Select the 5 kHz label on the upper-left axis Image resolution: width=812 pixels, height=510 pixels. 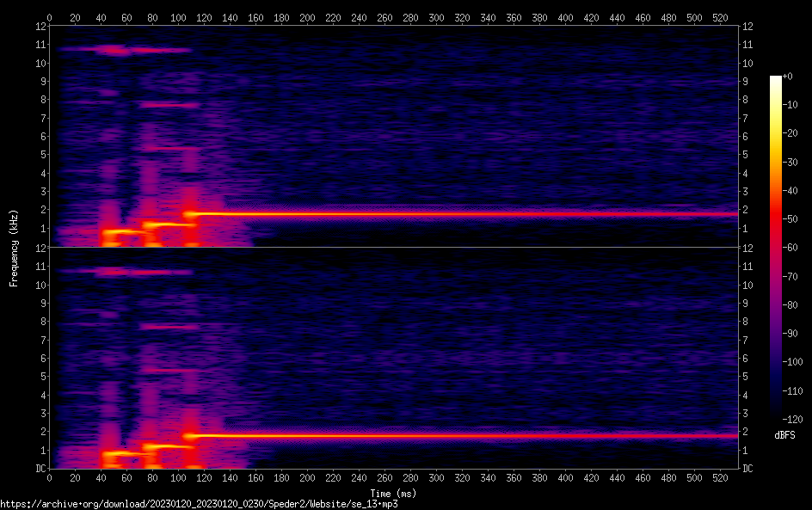(x=41, y=155)
